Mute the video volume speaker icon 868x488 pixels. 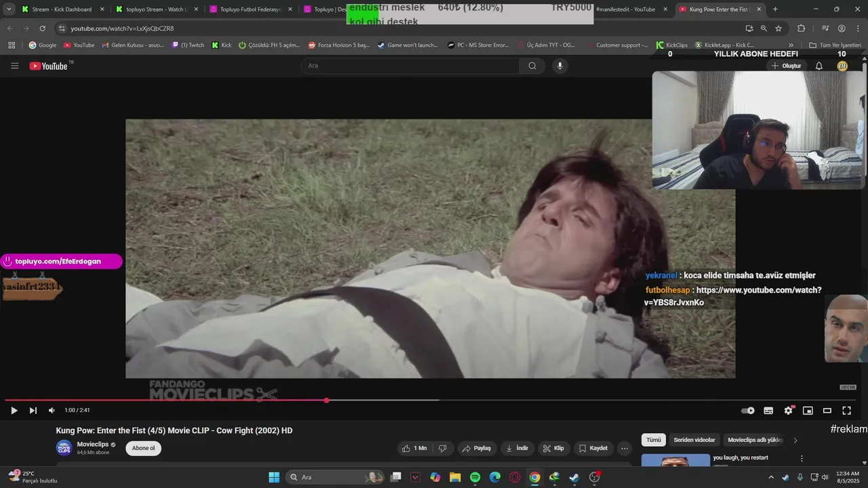coord(52,410)
